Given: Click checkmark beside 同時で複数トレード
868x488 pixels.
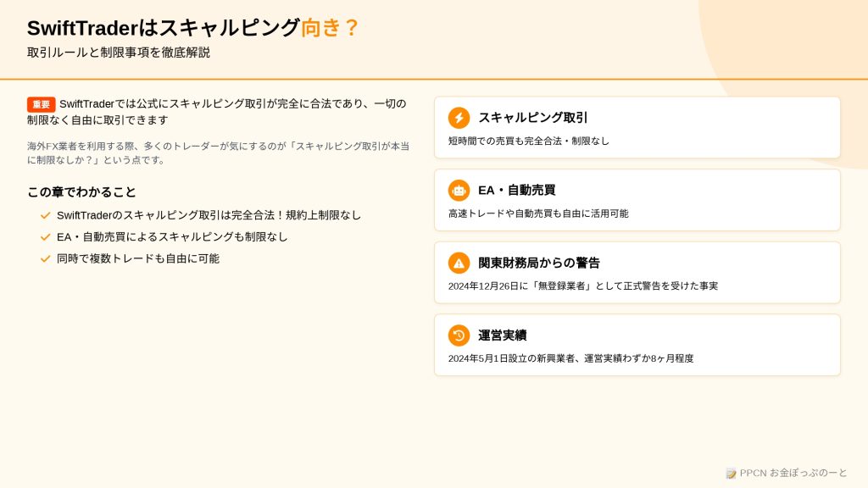Looking at the screenshot, I should pyautogui.click(x=46, y=258).
